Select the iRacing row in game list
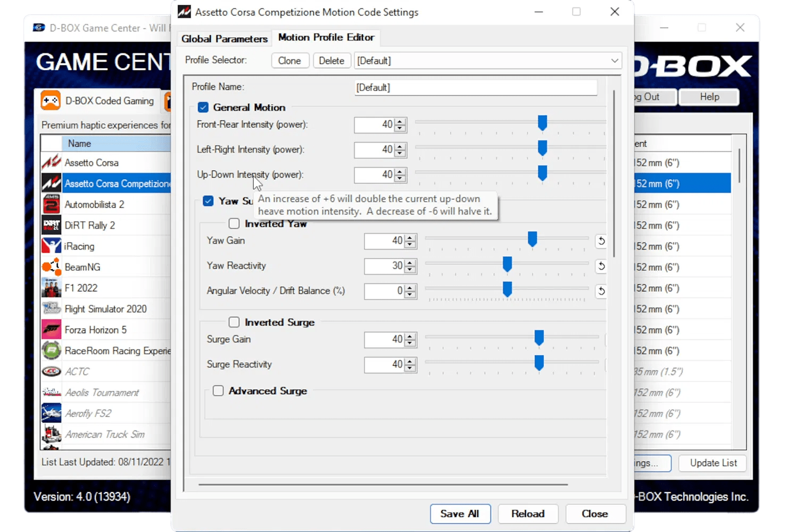This screenshot has height=532, width=787. pyautogui.click(x=106, y=246)
